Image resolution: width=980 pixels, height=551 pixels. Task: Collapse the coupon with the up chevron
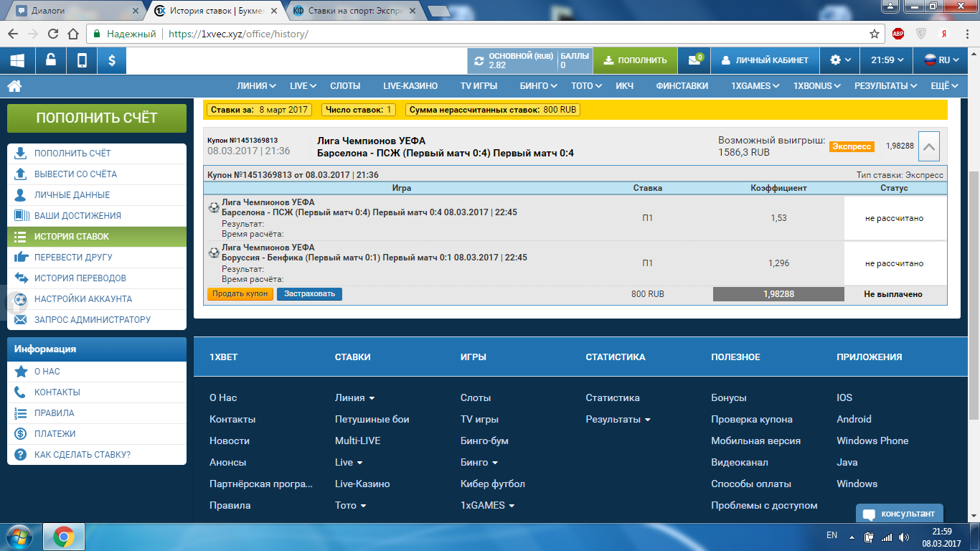point(928,146)
